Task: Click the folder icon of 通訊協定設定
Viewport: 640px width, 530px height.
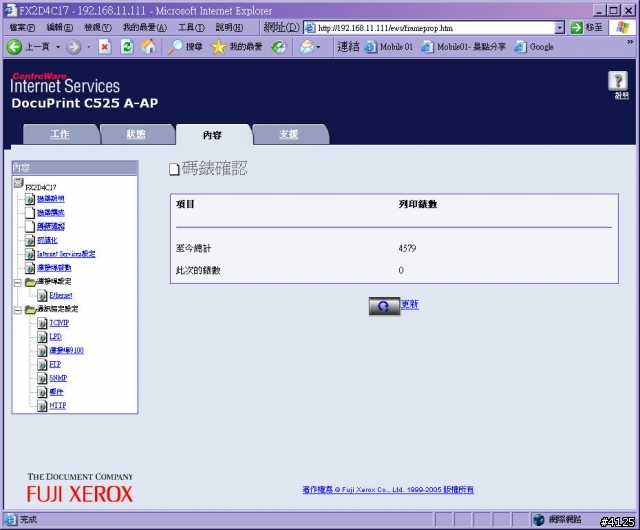Action: (x=31, y=309)
